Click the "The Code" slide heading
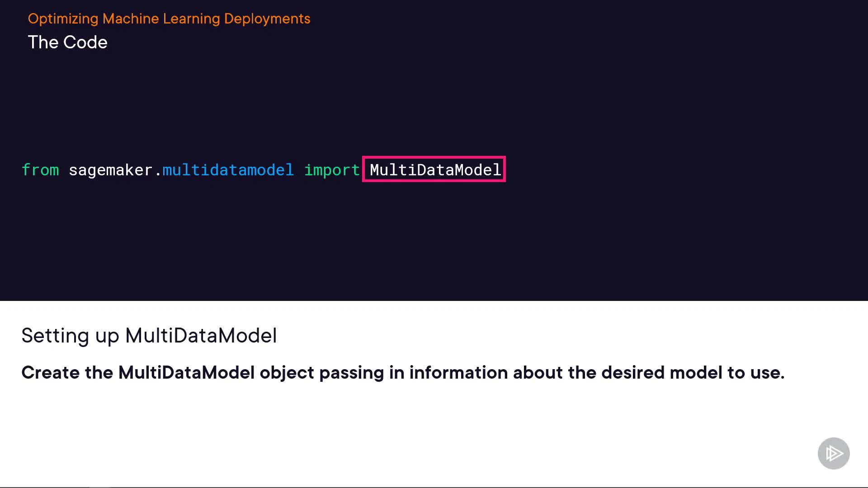 (x=68, y=42)
